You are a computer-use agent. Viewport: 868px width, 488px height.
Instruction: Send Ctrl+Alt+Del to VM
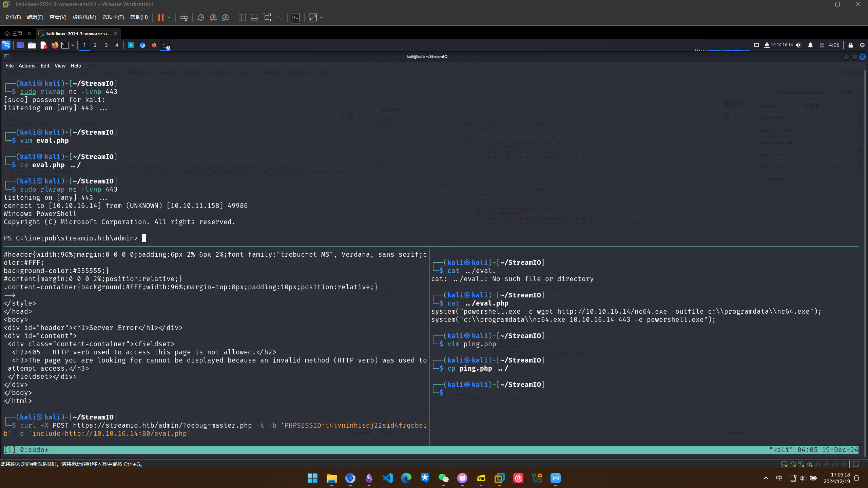pyautogui.click(x=184, y=17)
